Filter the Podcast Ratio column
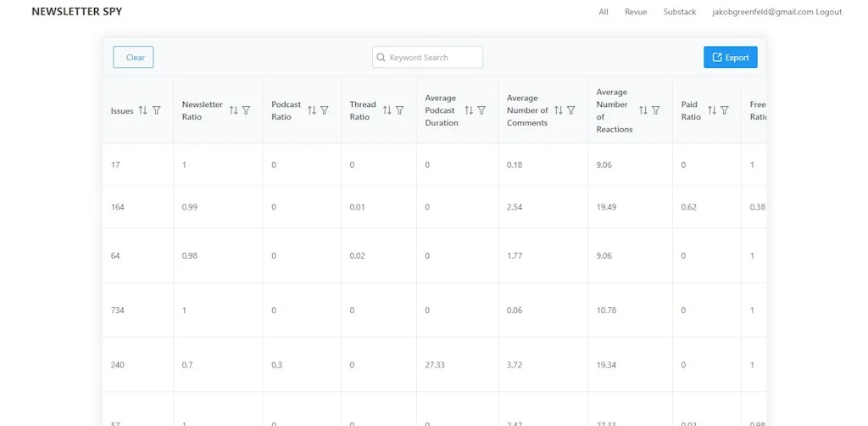The image size is (868, 426). pyautogui.click(x=325, y=110)
